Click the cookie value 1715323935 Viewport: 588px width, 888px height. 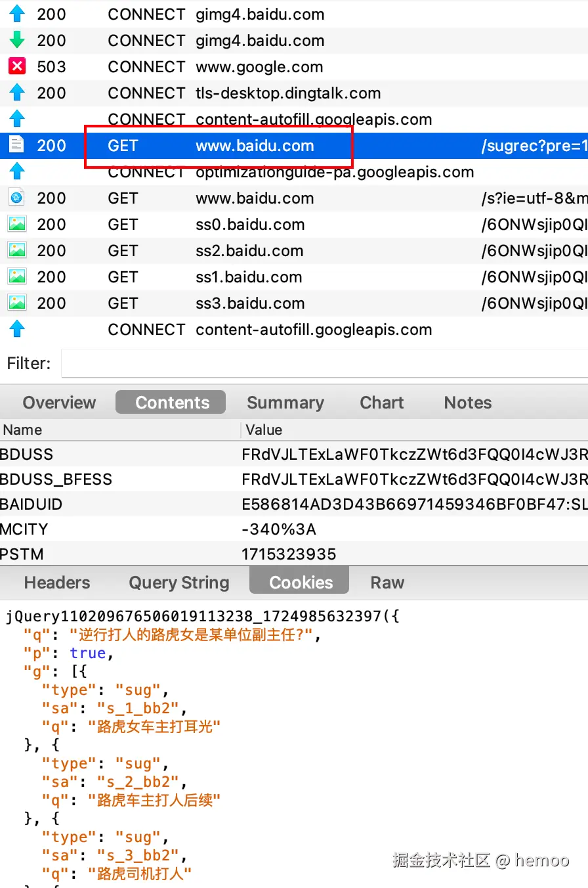[289, 554]
